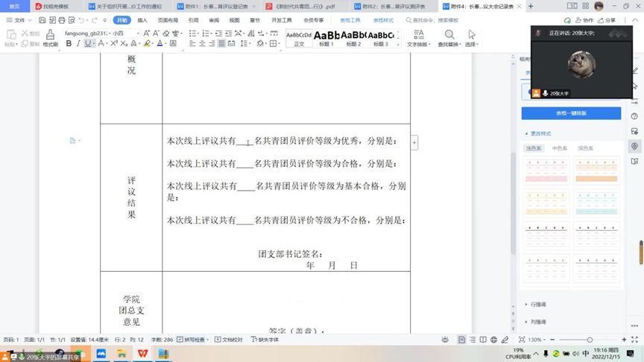The width and height of the screenshot is (644, 362).
Task: Click the justify alignment icon
Action: [221, 43]
